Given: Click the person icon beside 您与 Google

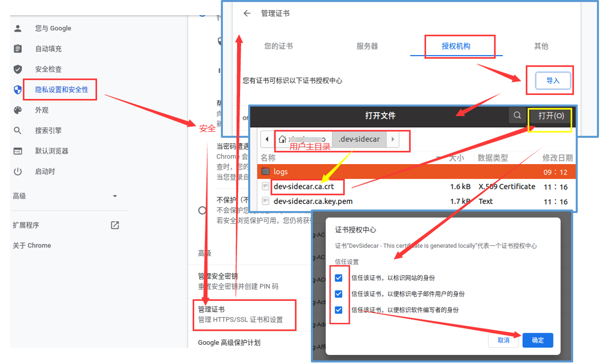Looking at the screenshot, I should [x=18, y=28].
